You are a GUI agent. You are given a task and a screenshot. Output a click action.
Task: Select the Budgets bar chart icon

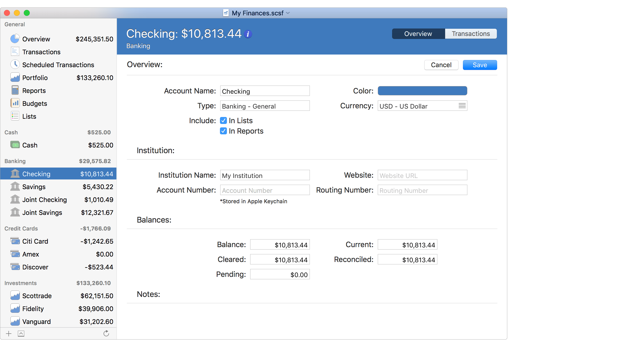click(15, 103)
